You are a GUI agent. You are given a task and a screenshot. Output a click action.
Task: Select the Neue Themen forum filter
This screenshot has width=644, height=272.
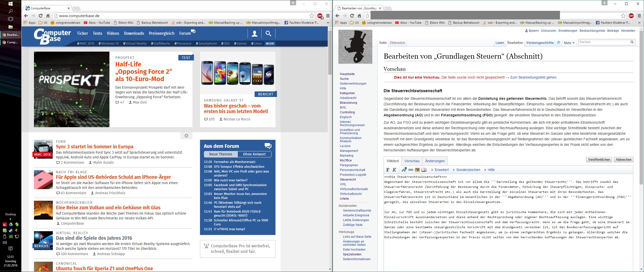(221, 154)
